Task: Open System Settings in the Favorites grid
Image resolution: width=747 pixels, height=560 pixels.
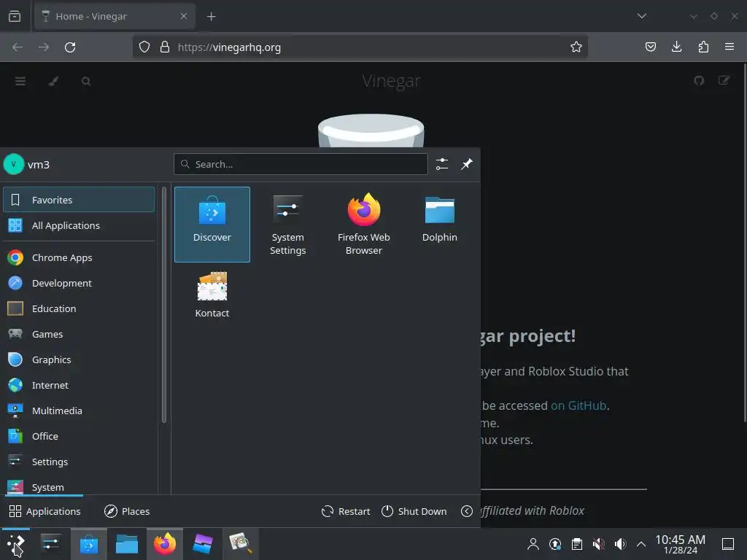Action: tap(287, 225)
